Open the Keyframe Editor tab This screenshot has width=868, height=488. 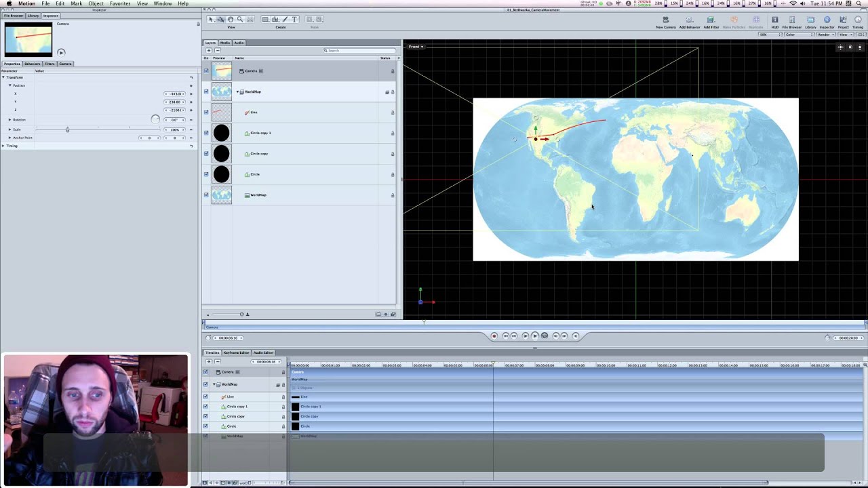click(x=236, y=352)
